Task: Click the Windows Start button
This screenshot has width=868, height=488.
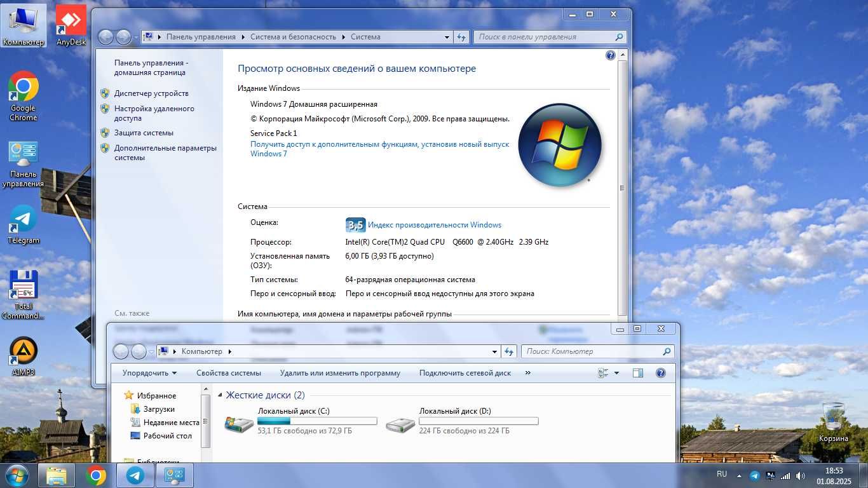Action: 17,475
